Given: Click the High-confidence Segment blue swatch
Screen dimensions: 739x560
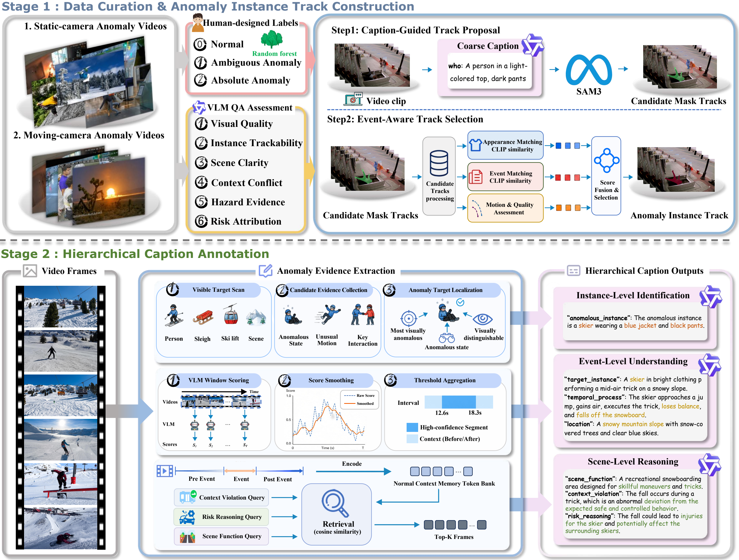Looking at the screenshot, I should 412,427.
